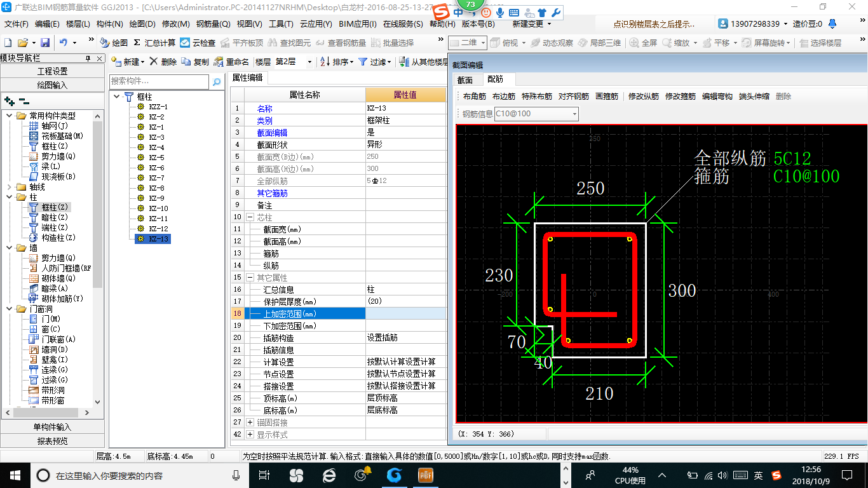The height and width of the screenshot is (488, 868).
Task: Click the 搜索构件 search input field
Action: click(x=159, y=81)
